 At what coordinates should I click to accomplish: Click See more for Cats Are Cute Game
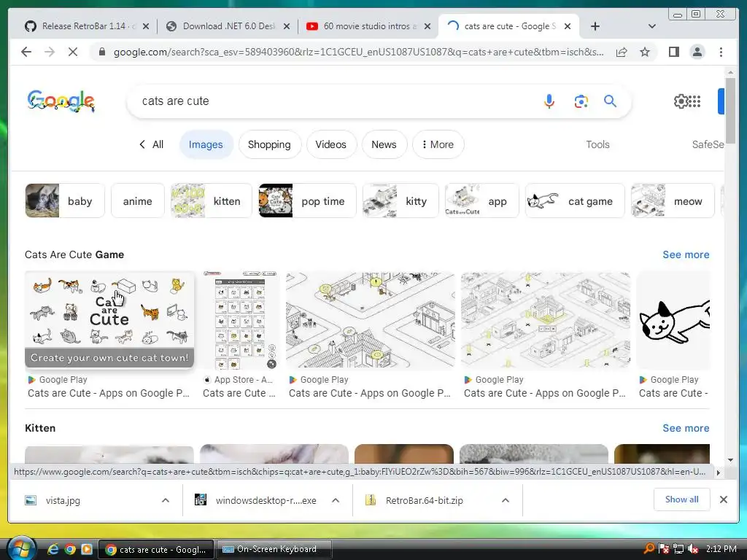click(686, 254)
